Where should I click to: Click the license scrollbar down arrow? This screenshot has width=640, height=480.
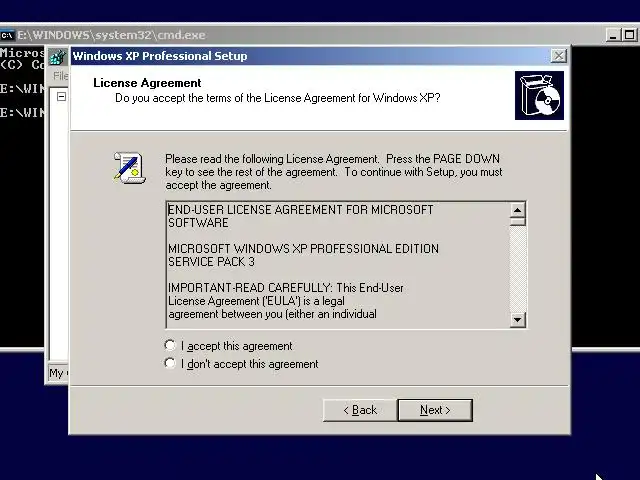[518, 319]
